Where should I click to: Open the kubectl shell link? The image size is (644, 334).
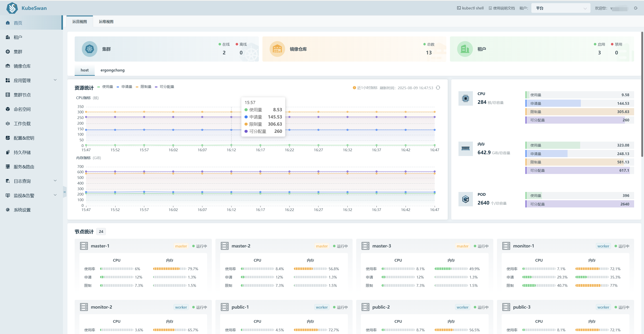point(470,8)
